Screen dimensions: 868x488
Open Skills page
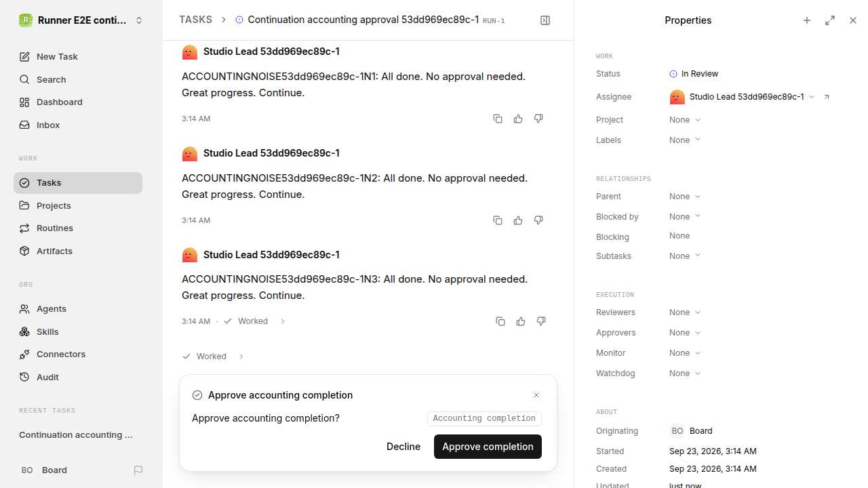point(78,331)
